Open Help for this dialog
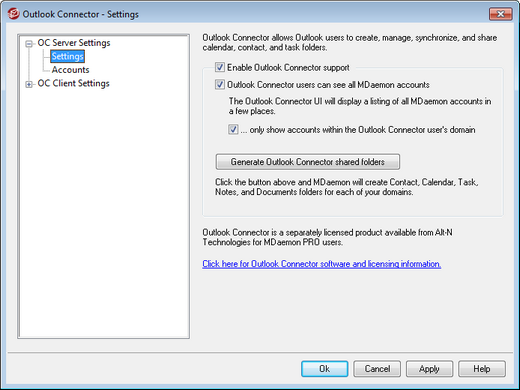 tap(482, 369)
